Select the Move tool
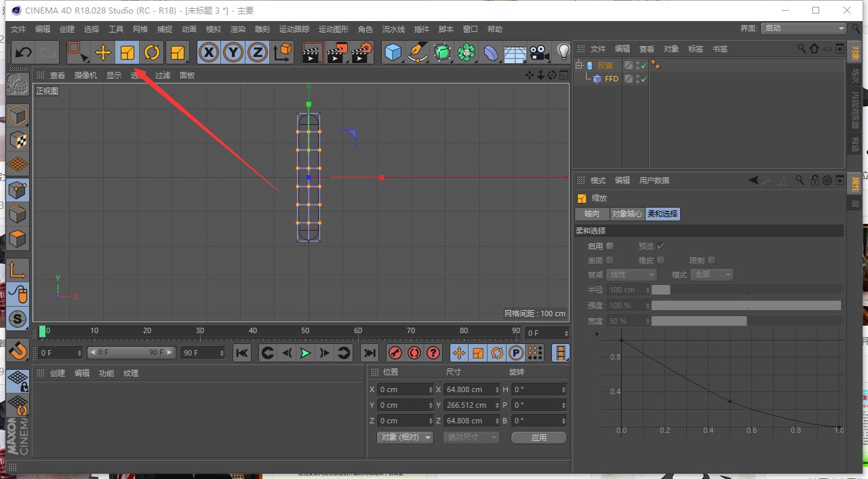 [103, 52]
